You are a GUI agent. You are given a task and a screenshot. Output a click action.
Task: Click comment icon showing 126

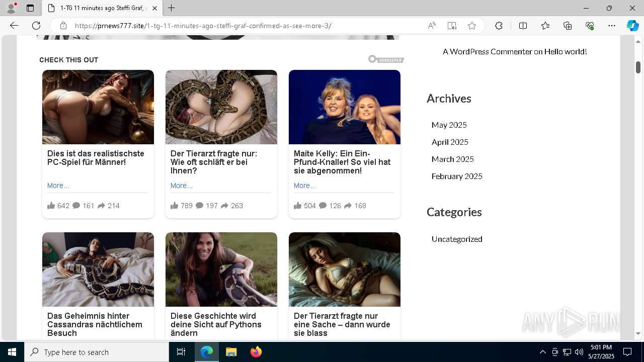[x=323, y=205]
